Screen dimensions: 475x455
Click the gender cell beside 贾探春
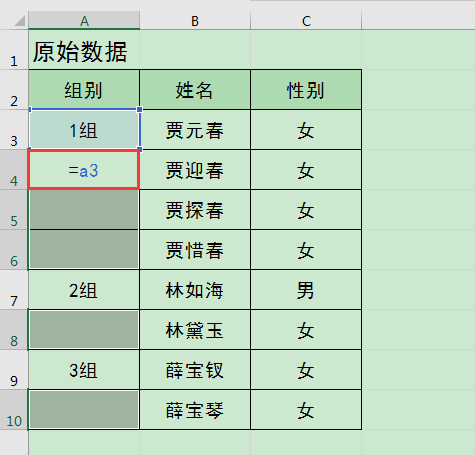point(306,210)
